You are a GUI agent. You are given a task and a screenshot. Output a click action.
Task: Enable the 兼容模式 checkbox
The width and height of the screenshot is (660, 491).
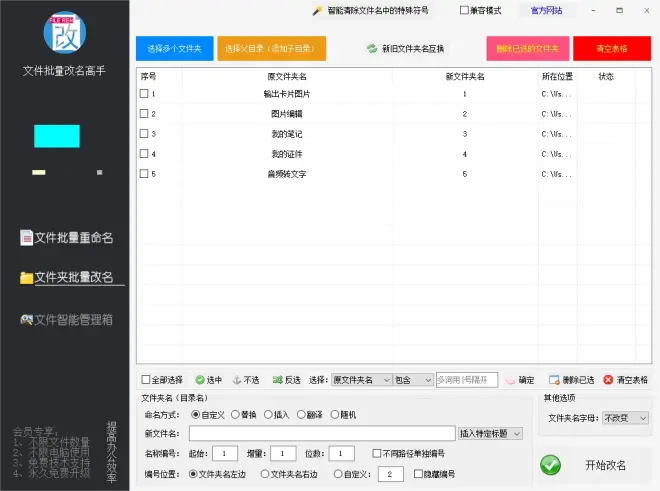pyautogui.click(x=464, y=11)
